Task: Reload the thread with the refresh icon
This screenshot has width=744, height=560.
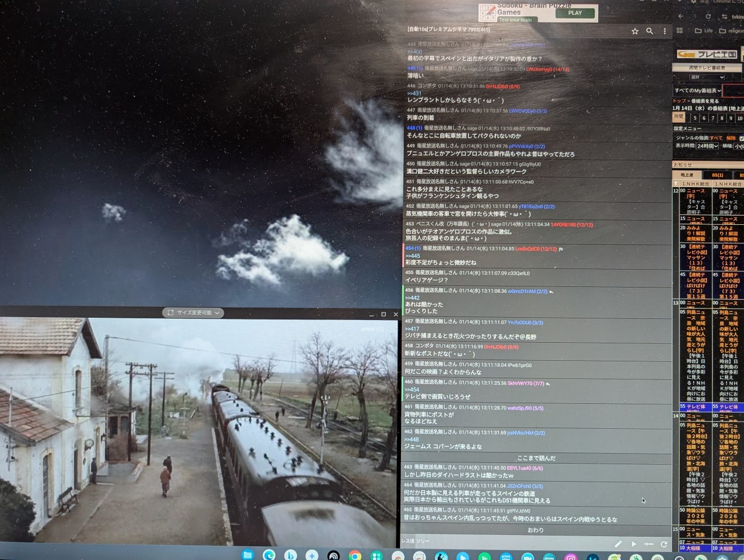Action: (664, 544)
